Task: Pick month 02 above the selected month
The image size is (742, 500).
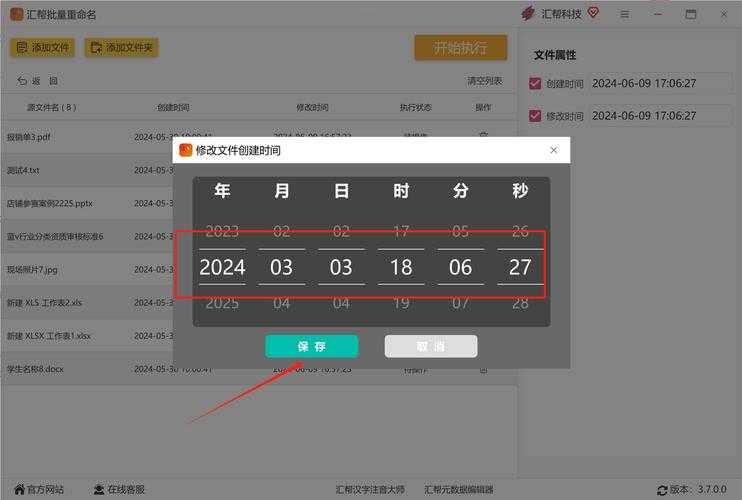Action: [282, 231]
